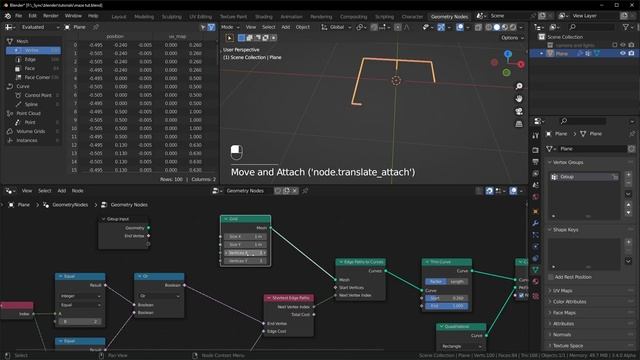Select solid viewport shading mode
Image resolution: width=640 pixels, height=360 pixels.
pyautogui.click(x=497, y=27)
